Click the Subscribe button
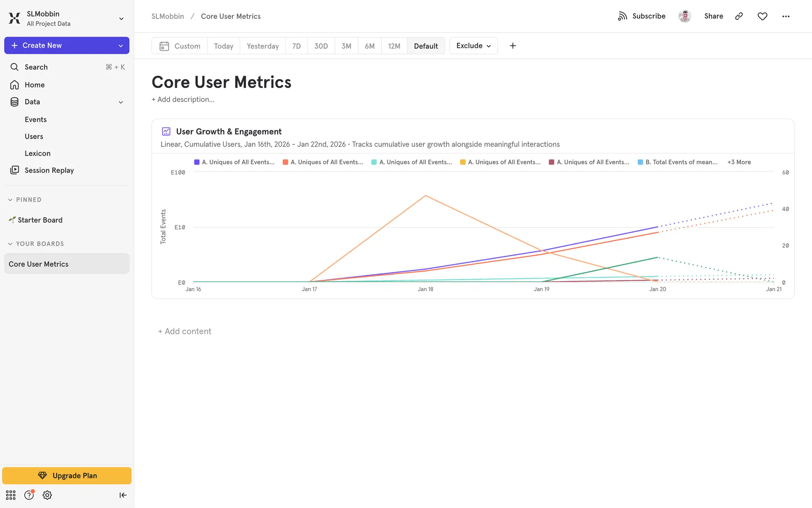The height and width of the screenshot is (508, 812). (x=642, y=16)
